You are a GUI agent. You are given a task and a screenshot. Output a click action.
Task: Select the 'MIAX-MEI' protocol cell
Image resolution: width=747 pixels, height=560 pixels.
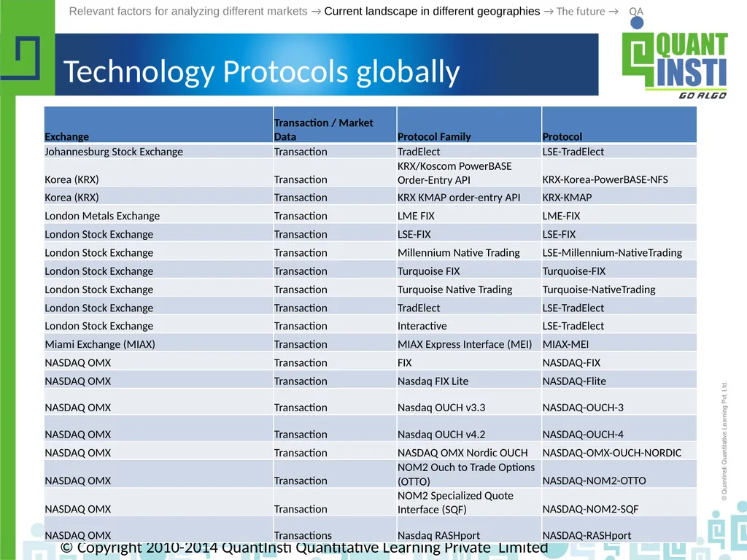click(x=619, y=344)
